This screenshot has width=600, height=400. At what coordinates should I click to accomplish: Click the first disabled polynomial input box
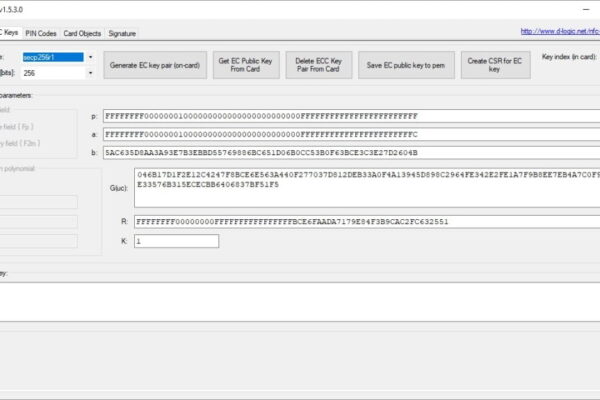(38, 202)
